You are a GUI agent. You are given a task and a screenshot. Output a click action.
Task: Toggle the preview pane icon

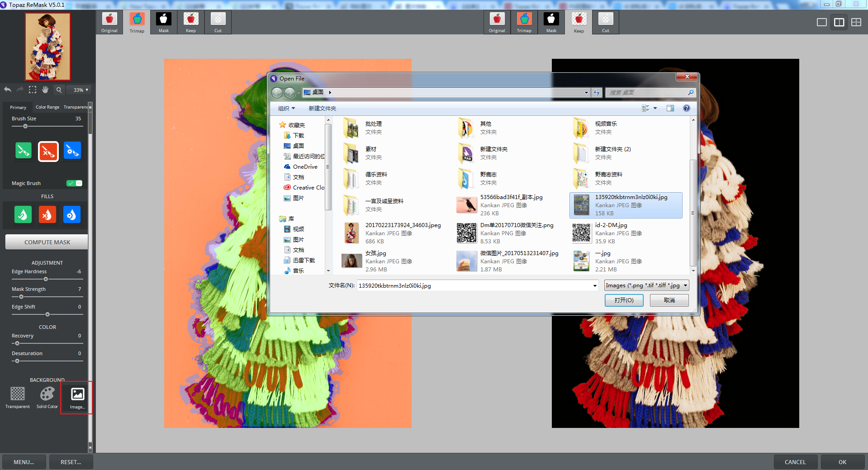tap(670, 108)
